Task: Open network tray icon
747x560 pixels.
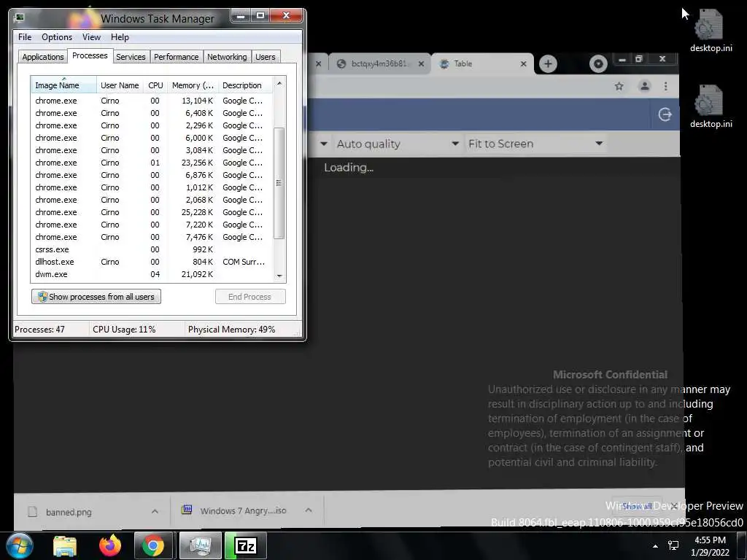Action: click(673, 545)
